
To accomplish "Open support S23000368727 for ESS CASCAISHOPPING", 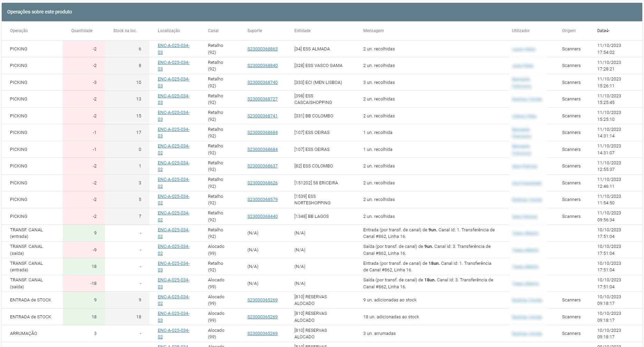I will point(262,99).
